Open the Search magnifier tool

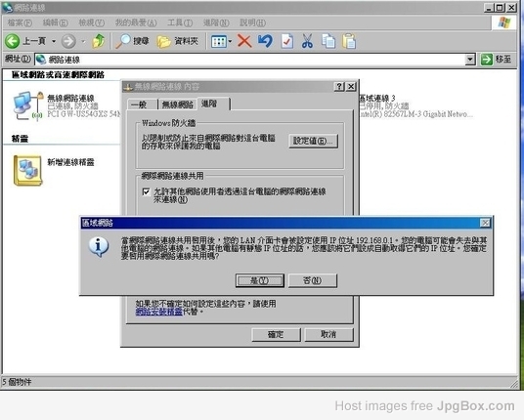(123, 41)
